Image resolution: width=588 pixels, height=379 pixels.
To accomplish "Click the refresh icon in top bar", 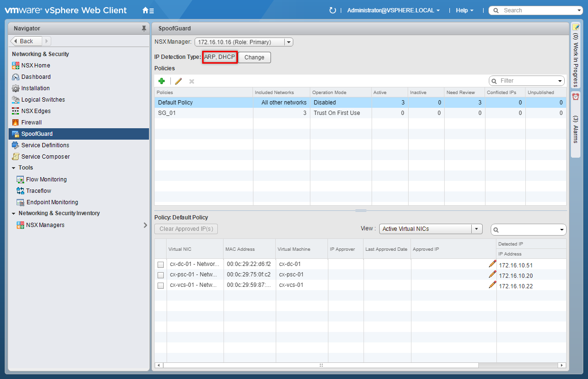I will 332,10.
